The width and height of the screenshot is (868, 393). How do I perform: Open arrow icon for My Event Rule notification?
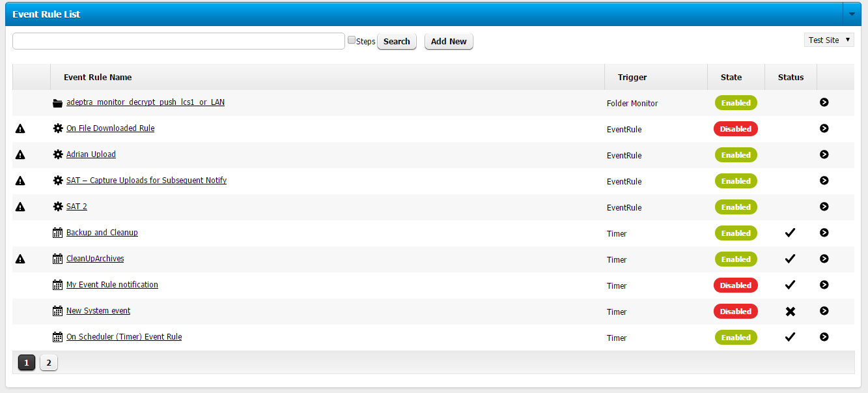pyautogui.click(x=824, y=285)
